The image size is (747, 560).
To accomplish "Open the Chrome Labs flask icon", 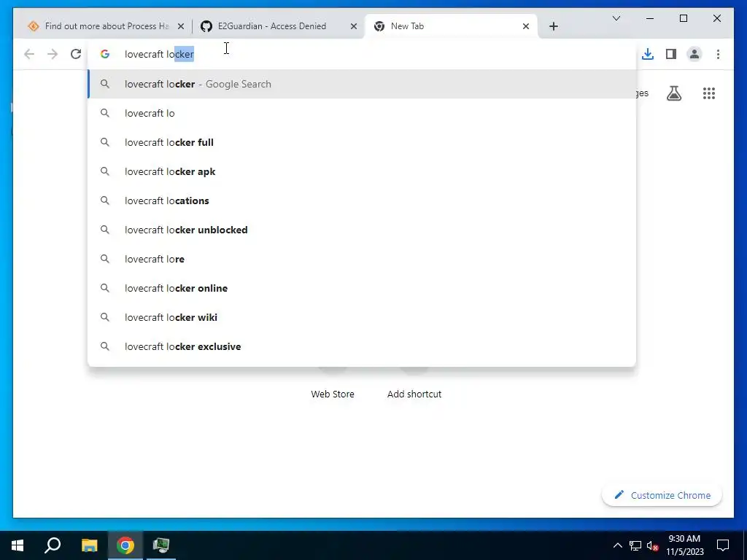I will (x=673, y=93).
